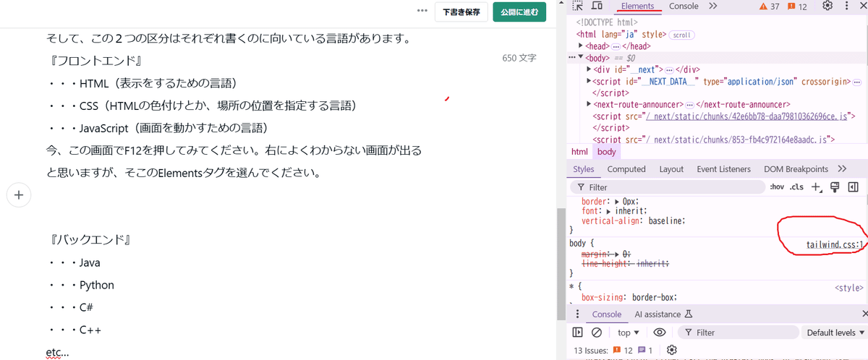This screenshot has width=868, height=360.
Task: Open the Default levels dropdown
Action: (x=835, y=333)
